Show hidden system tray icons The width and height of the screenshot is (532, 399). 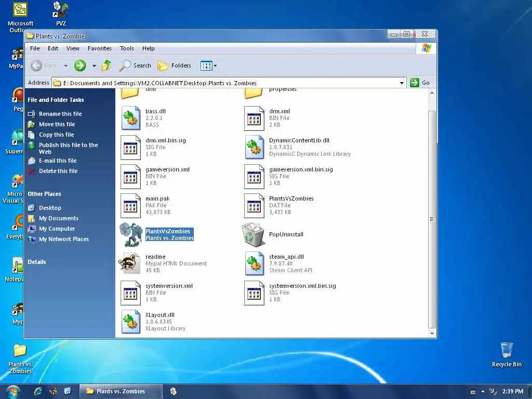click(483, 391)
